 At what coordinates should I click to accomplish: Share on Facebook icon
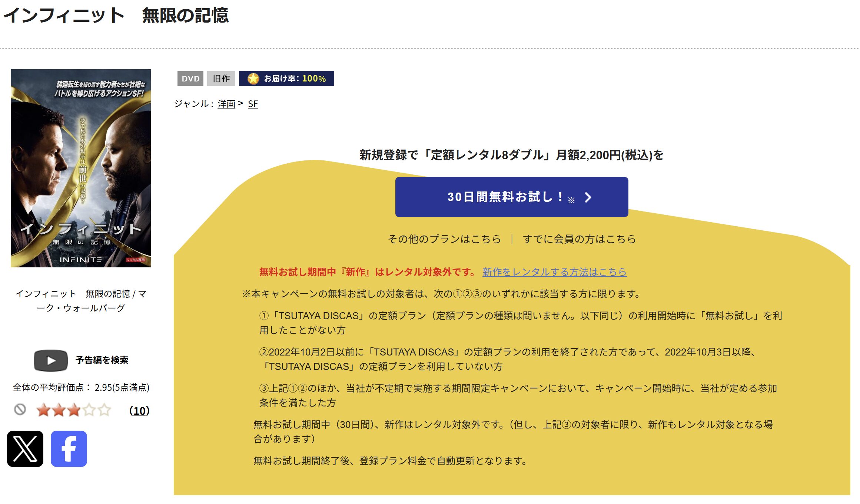69,448
